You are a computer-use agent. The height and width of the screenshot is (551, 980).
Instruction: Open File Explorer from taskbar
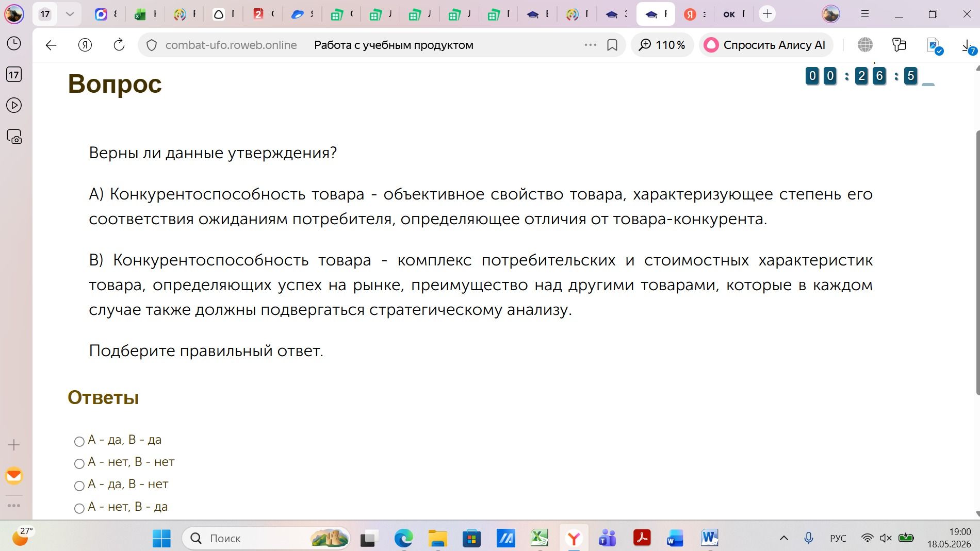437,539
